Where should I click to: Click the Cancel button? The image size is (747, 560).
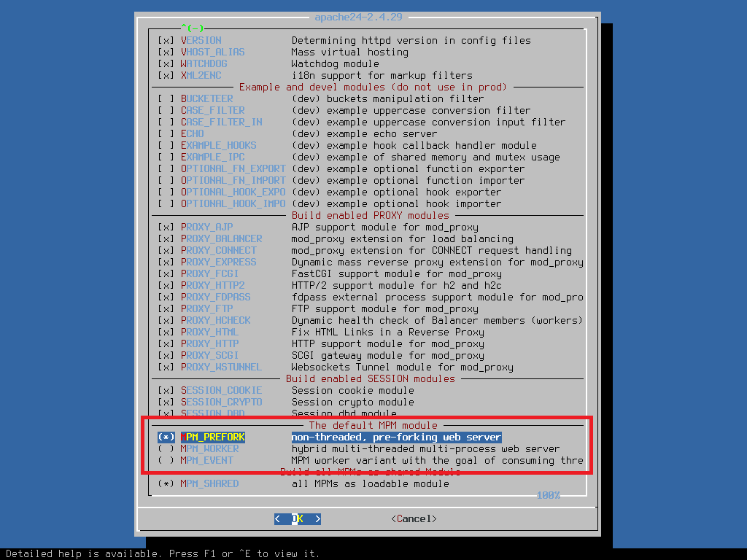coord(414,518)
